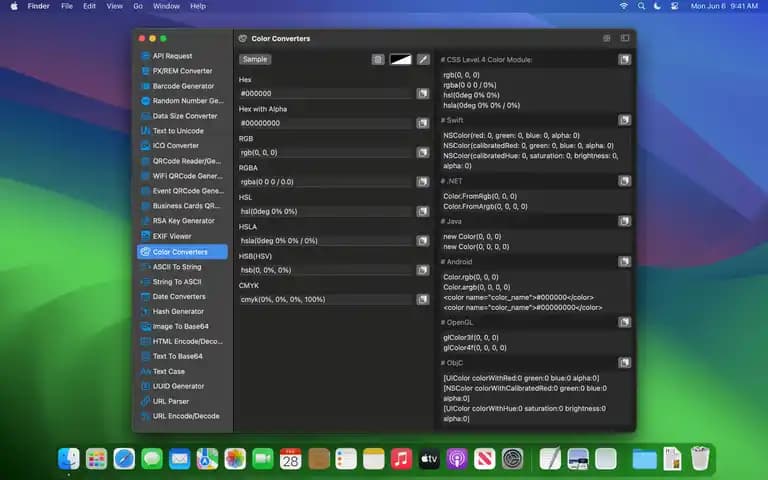The width and height of the screenshot is (768, 480).
Task: Copy the OpenGL code block
Action: 624,322
